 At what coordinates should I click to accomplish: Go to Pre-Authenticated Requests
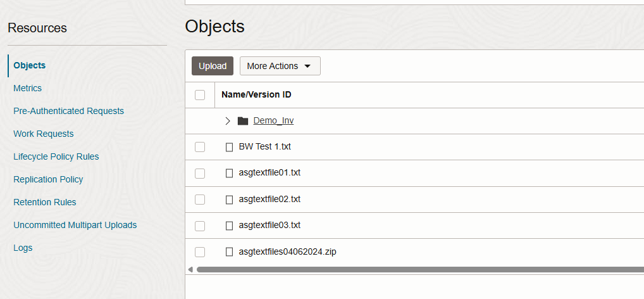68,111
